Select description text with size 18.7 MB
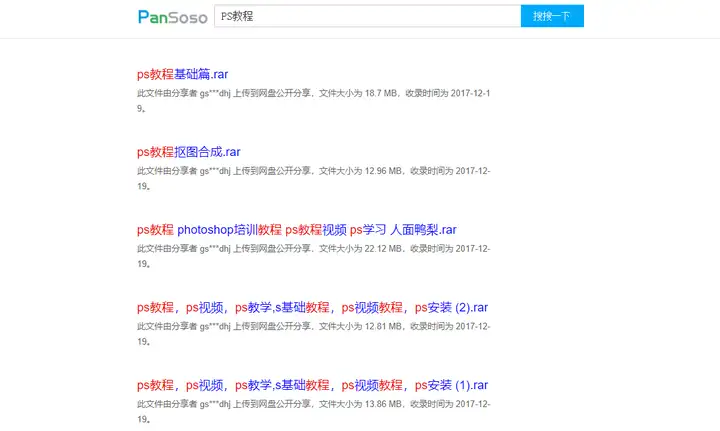 point(314,101)
